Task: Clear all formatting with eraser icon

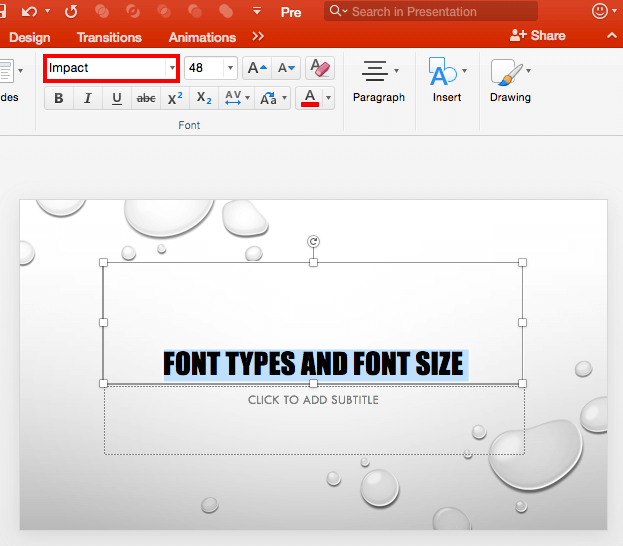Action: [320, 68]
